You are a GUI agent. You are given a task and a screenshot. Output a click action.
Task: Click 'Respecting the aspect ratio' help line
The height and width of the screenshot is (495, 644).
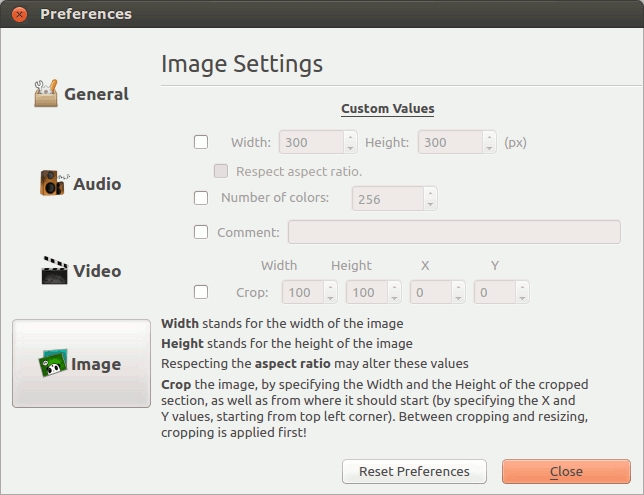[x=315, y=364]
